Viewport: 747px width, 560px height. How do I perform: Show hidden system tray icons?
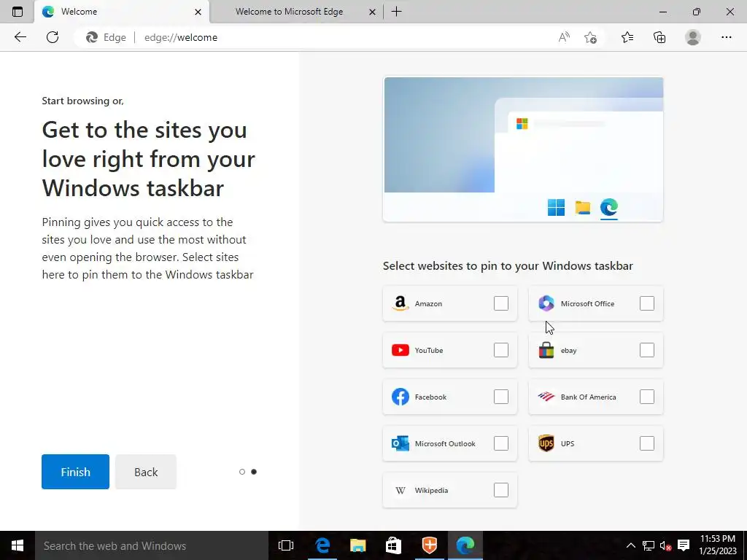click(x=630, y=545)
